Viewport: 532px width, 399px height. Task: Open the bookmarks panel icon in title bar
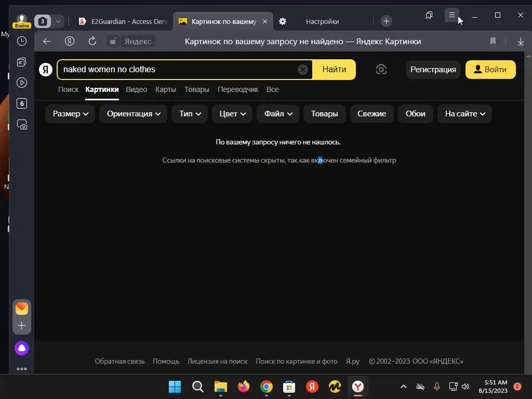tap(429, 15)
